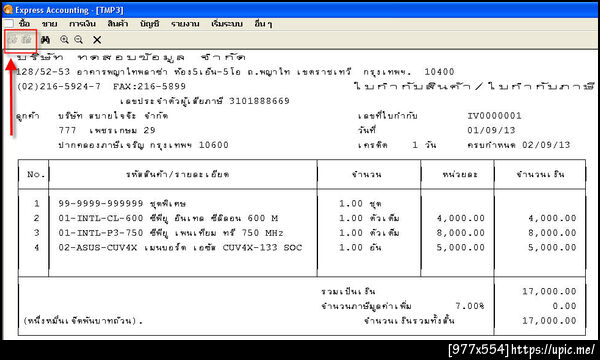Open the เริ่มระบบ menu
The width and height of the screenshot is (600, 360).
pos(227,24)
